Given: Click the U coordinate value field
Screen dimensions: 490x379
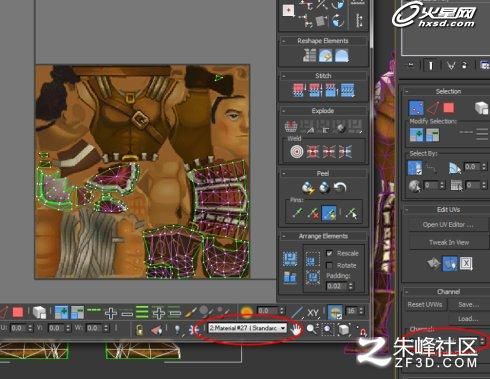Looking at the screenshot, I should 18,328.
